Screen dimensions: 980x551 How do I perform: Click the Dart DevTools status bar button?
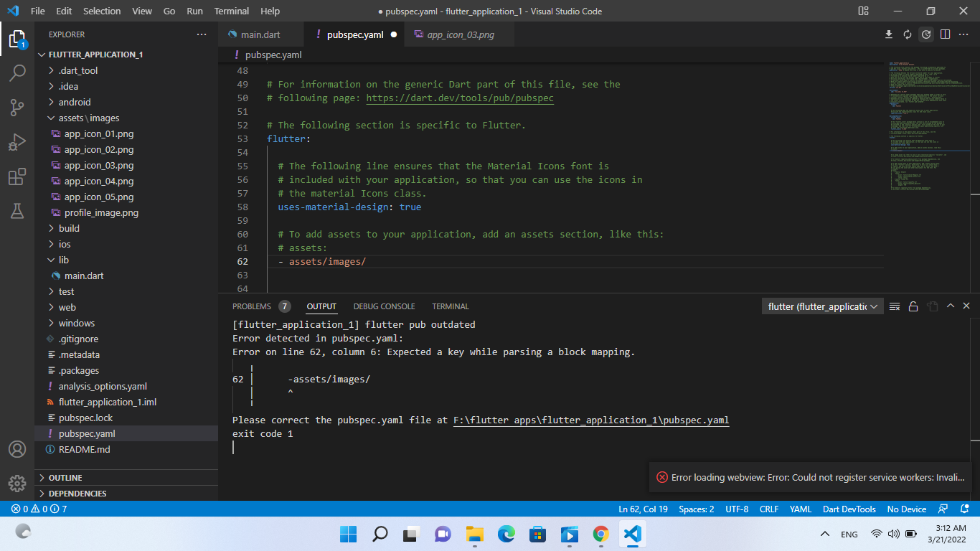click(849, 509)
